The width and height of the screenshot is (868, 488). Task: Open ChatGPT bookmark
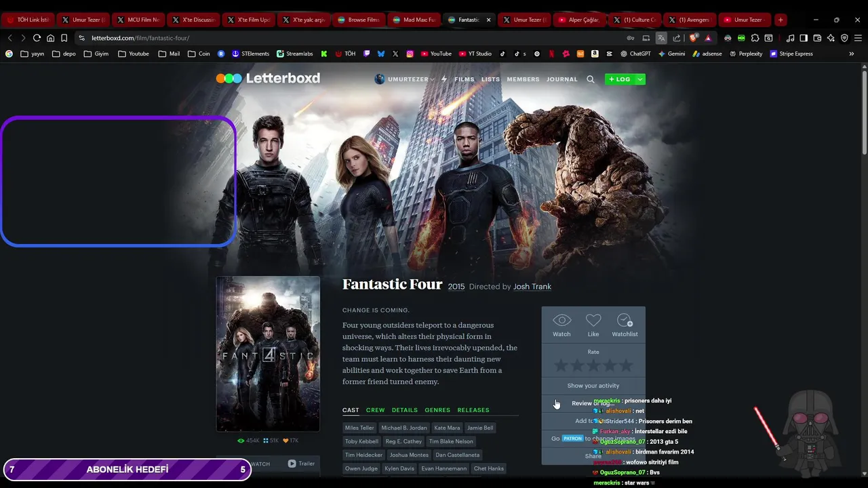[x=635, y=54]
